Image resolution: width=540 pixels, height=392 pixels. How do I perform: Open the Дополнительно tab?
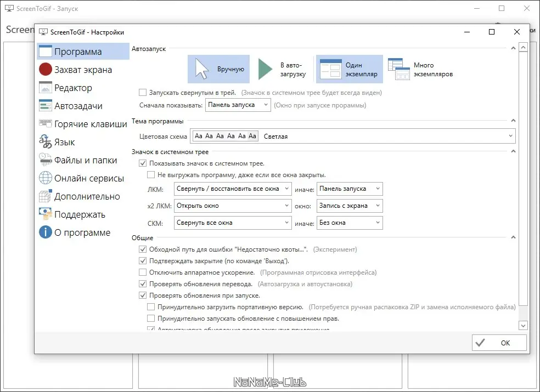83,196
